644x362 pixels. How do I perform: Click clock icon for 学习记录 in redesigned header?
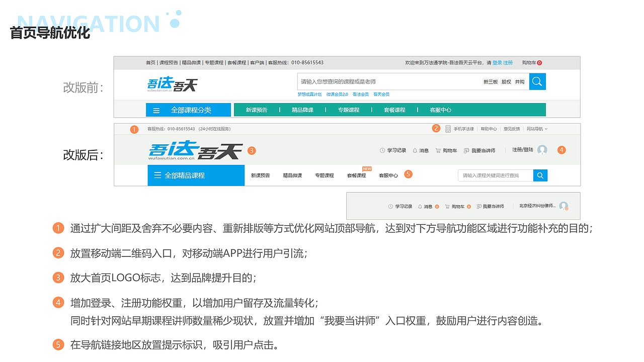(x=383, y=150)
